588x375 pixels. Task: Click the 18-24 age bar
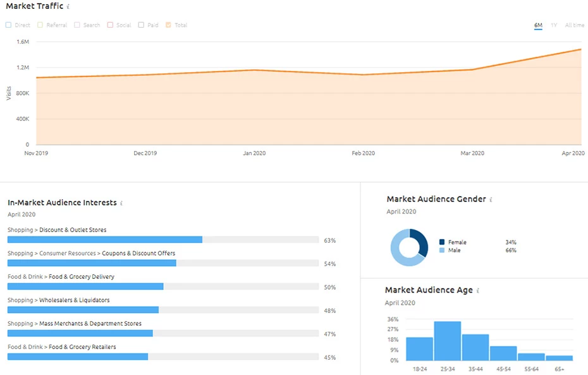(420, 349)
